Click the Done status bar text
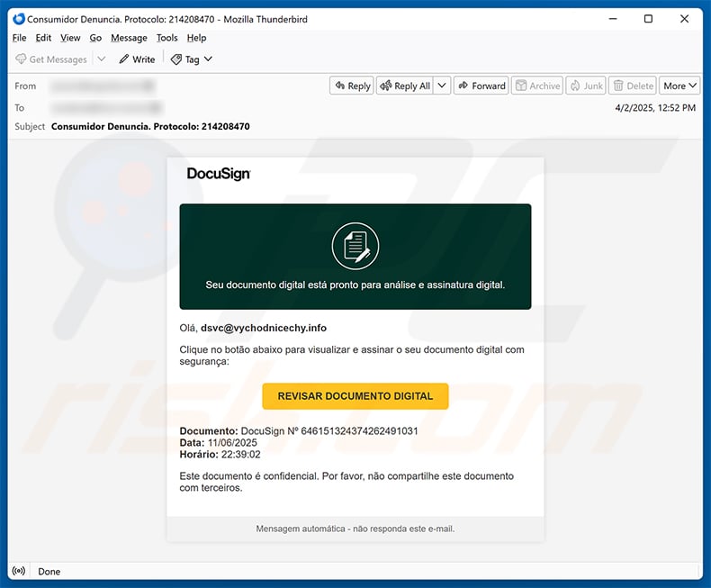The height and width of the screenshot is (588, 711). (x=49, y=572)
